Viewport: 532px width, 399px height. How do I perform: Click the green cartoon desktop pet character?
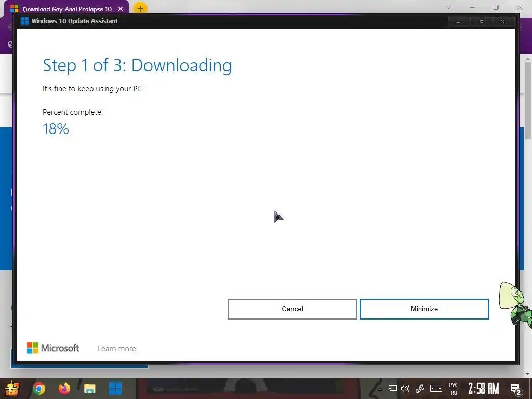click(515, 304)
